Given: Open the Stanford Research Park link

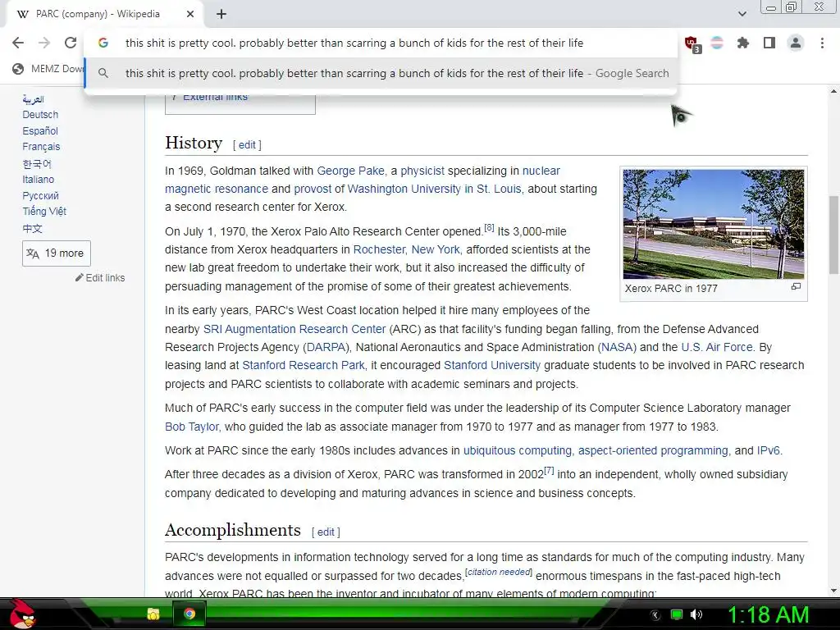Looking at the screenshot, I should tap(304, 365).
